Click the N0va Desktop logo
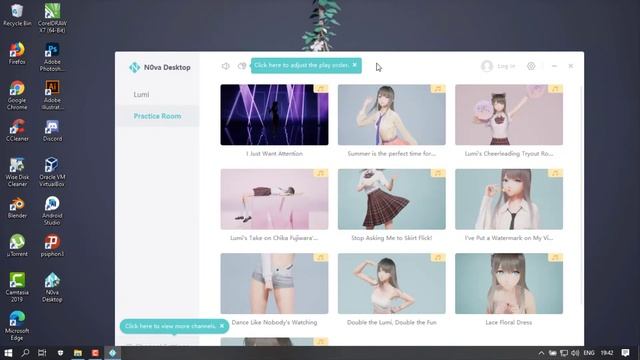Image resolution: width=640 pixels, height=360 pixels. pos(134,67)
